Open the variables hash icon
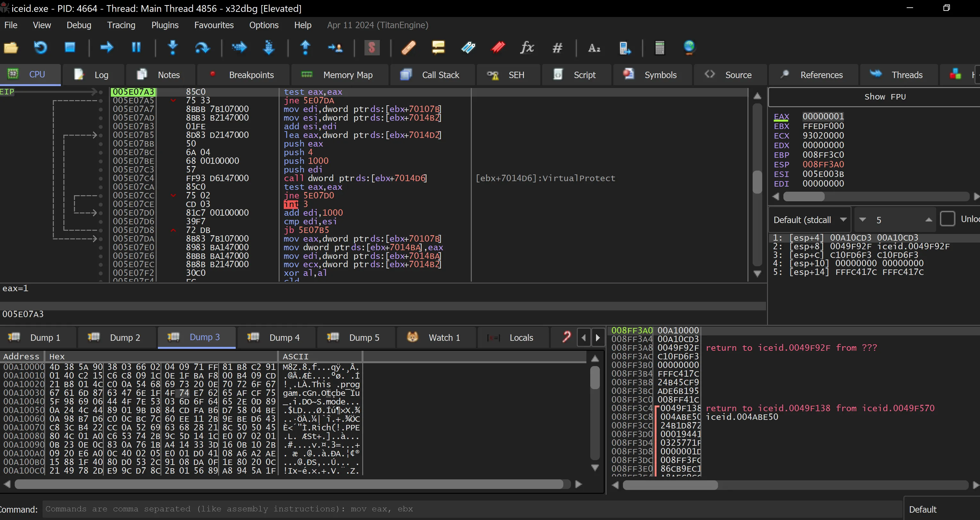Screen dimensions: 980x520 tap(557, 47)
